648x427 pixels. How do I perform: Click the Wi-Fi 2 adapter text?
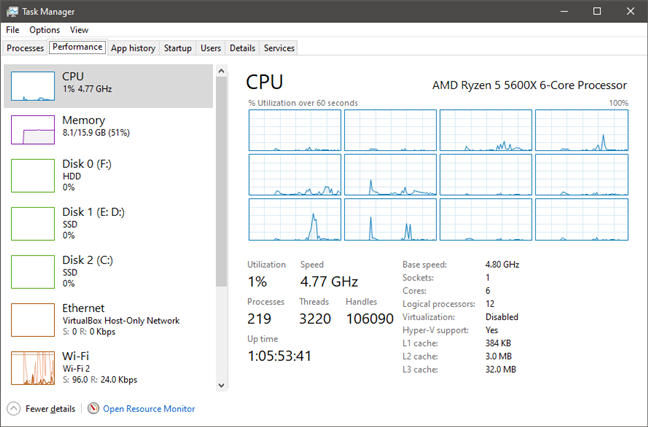click(x=76, y=369)
